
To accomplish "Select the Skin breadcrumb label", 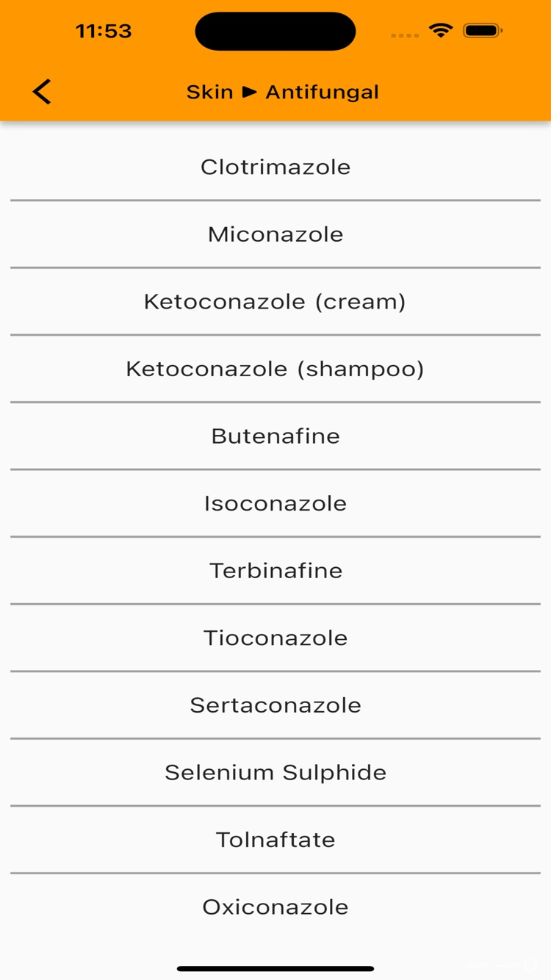I will click(x=210, y=92).
